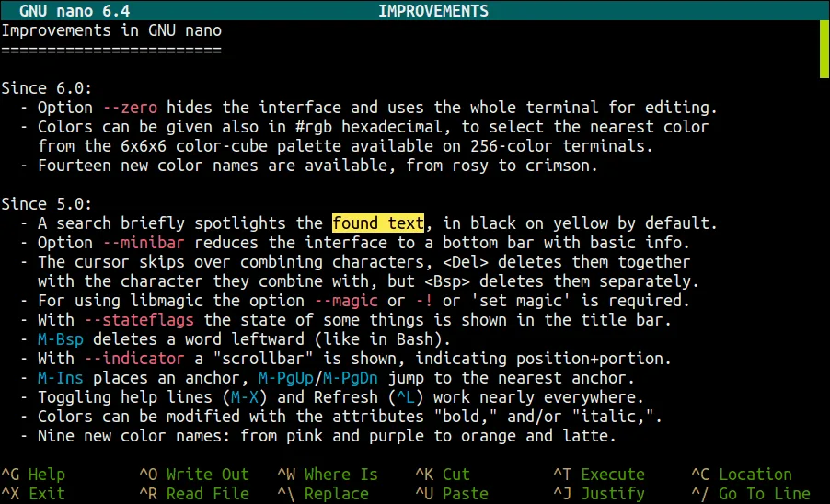Click the row of equals signs underline
This screenshot has width=830, height=504.
pos(111,50)
